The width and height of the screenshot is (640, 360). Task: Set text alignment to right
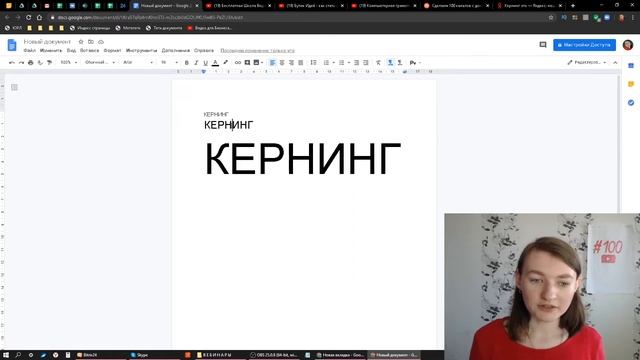click(x=291, y=62)
